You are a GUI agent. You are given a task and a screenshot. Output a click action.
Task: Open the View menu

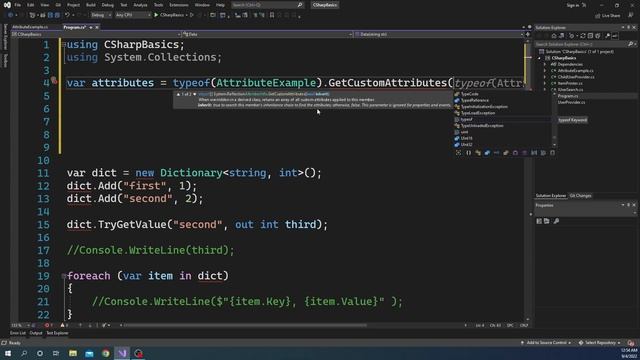(44, 5)
